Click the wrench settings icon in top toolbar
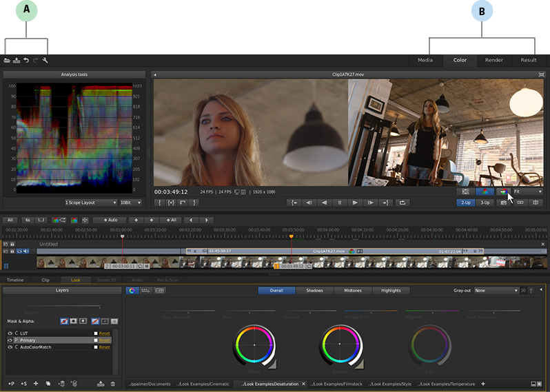Image resolution: width=550 pixels, height=392 pixels. tap(45, 61)
